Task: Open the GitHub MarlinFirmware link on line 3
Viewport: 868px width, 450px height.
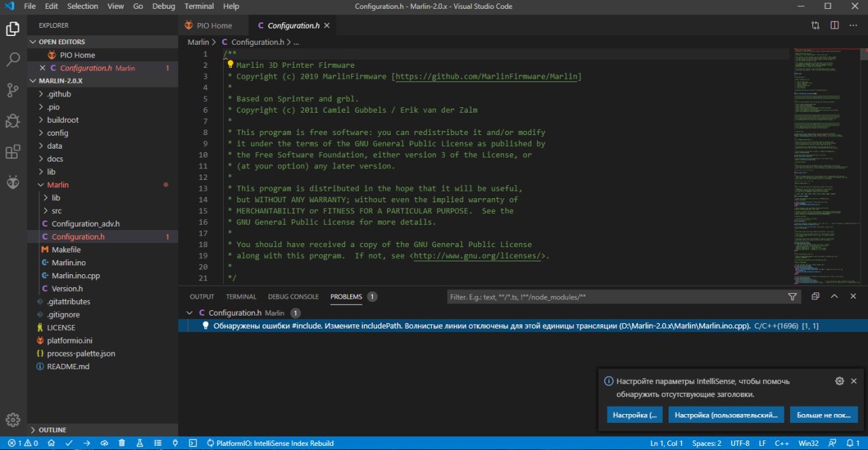Action: tap(487, 76)
